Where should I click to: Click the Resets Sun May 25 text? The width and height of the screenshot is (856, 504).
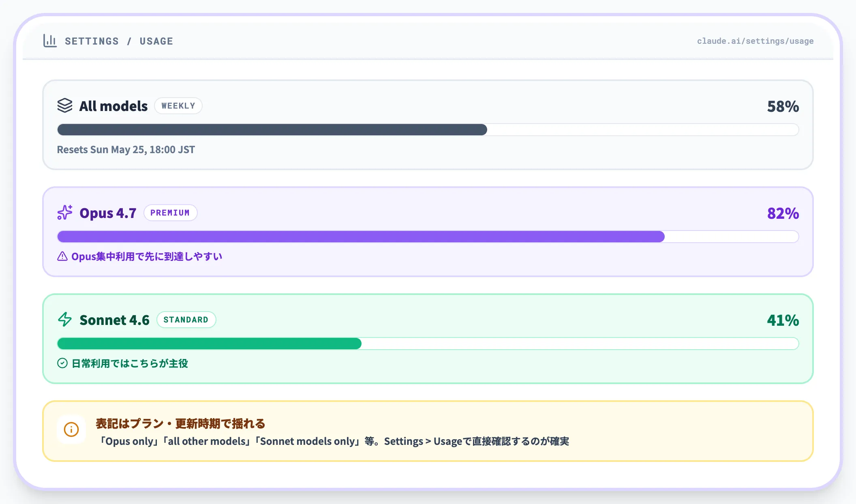126,149
